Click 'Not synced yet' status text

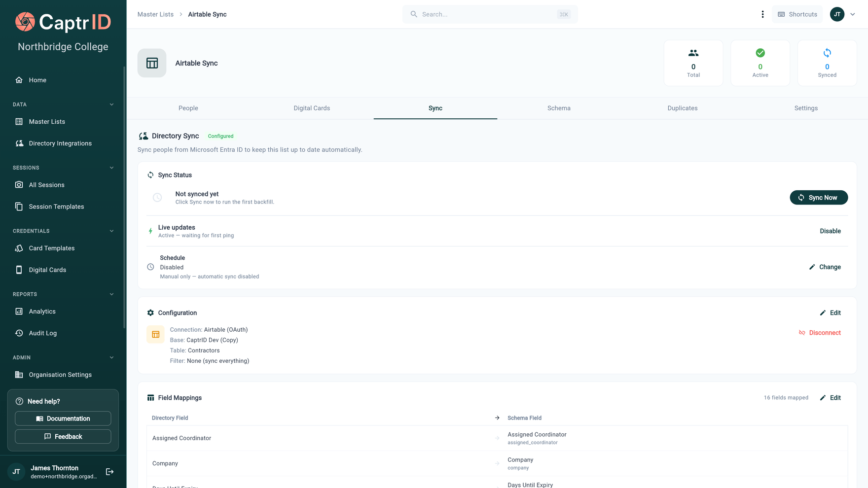click(197, 194)
